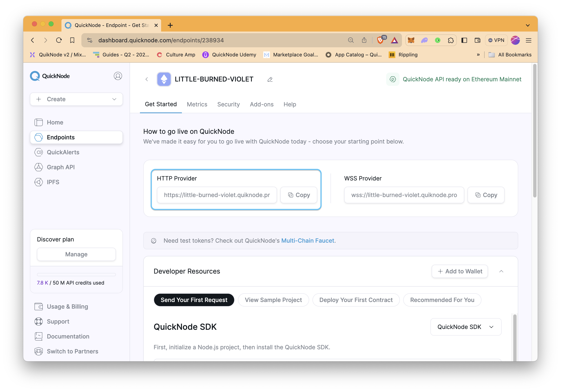Click the browser back arrow

[x=33, y=40]
